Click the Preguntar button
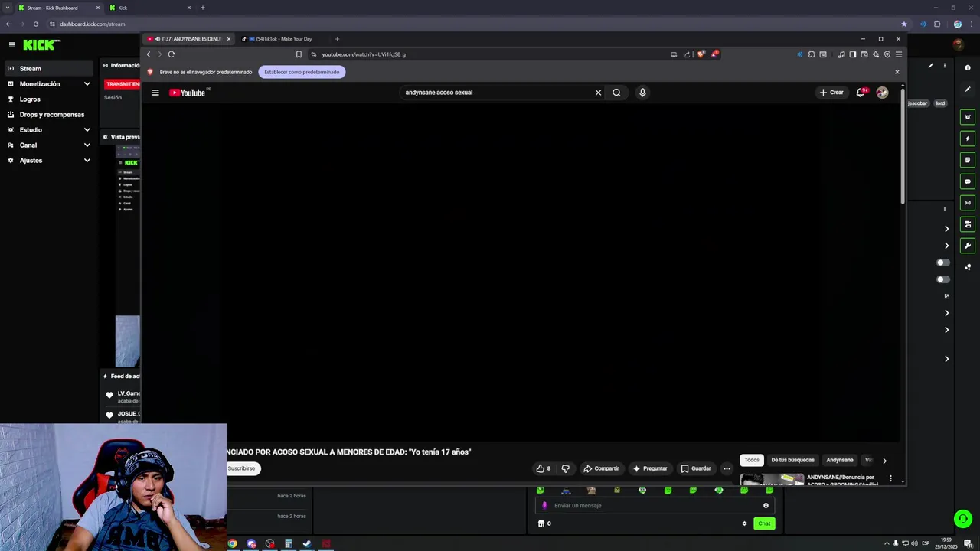Image resolution: width=980 pixels, height=551 pixels. tap(650, 468)
